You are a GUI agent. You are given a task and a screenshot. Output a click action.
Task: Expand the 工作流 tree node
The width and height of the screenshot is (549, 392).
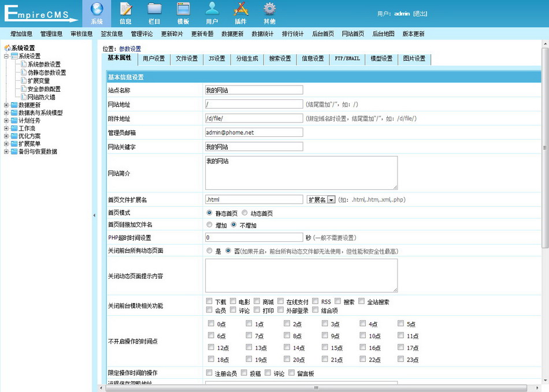6,128
